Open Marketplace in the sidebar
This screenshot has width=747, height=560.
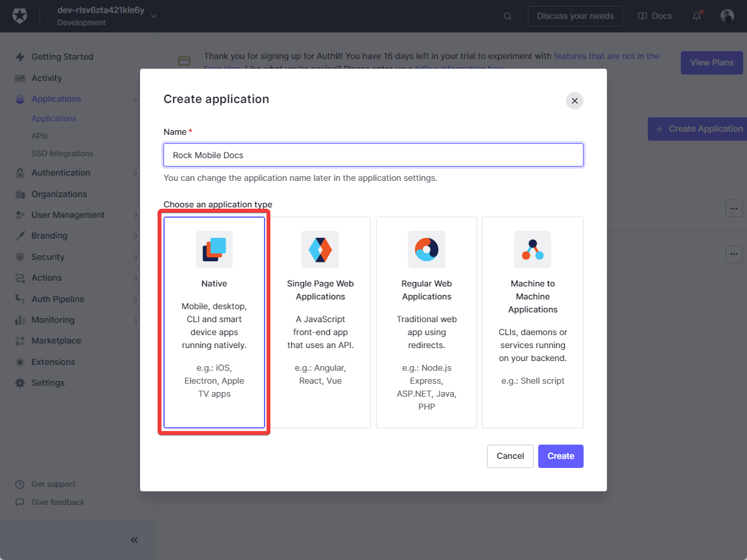56,341
